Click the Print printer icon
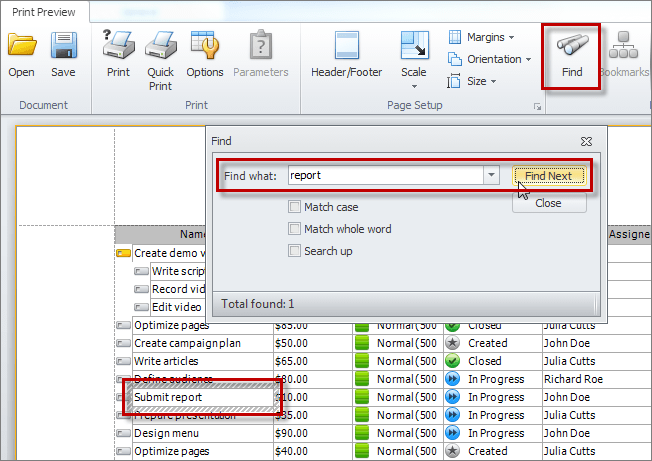Image resolution: width=652 pixels, height=461 pixels. pos(119,47)
